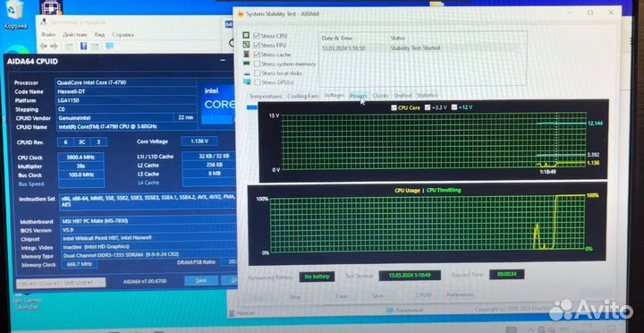The height and width of the screenshot is (333, 644).
Task: Click the back arrow in the Device Manager toolbar
Action: pos(43,46)
